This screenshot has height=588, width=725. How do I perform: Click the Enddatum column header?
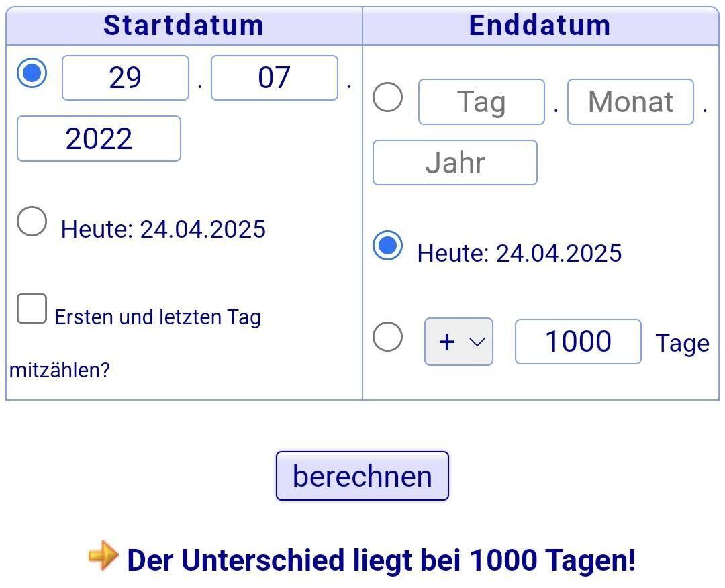pyautogui.click(x=540, y=26)
